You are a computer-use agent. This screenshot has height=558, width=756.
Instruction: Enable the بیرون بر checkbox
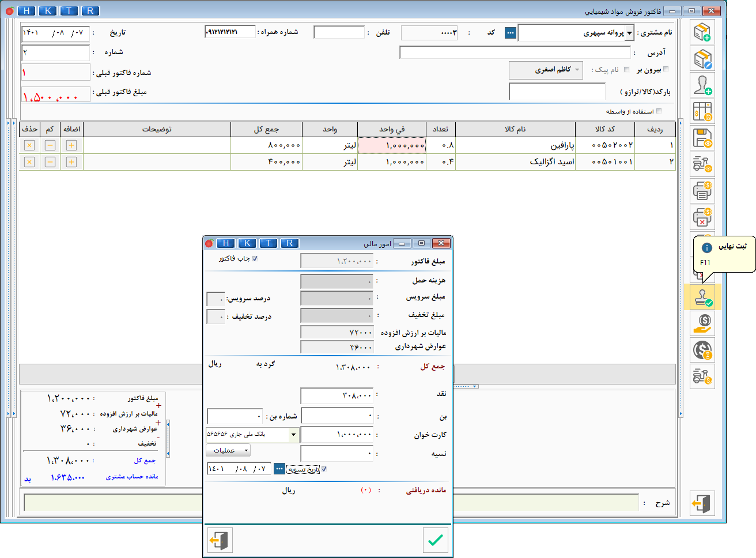coord(666,69)
